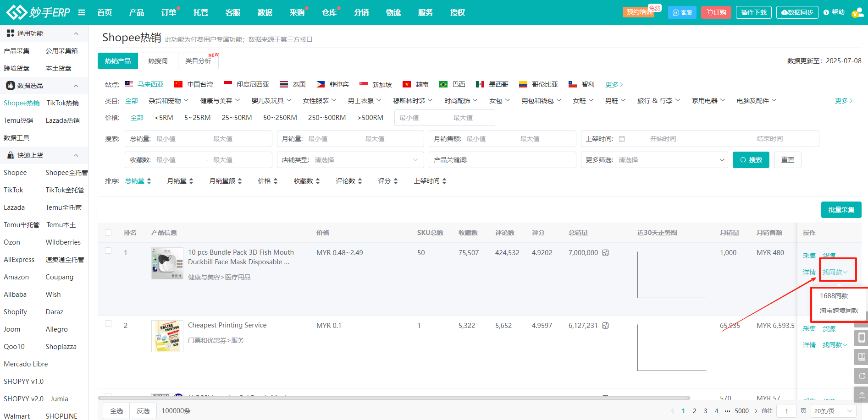Choose 1688同款 from dropdown menu

point(834,296)
